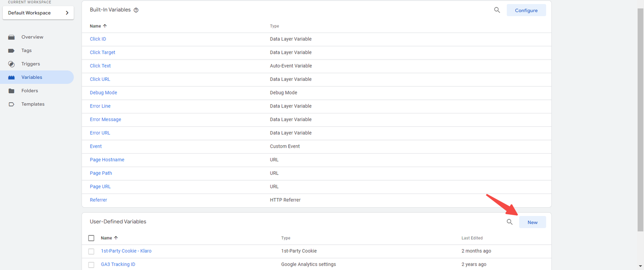644x270 pixels.
Task: Click the Tags label icon
Action: [11, 51]
